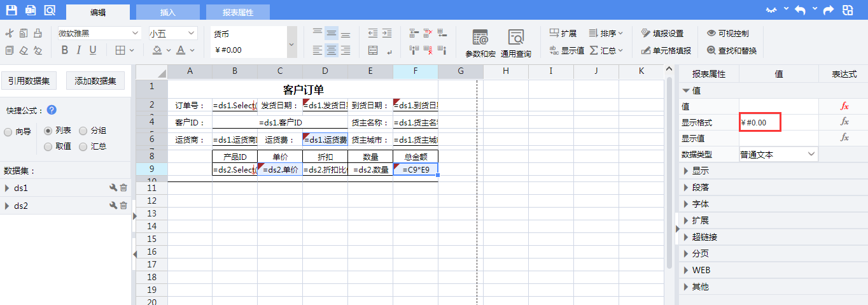Select the 分组 radio button

pyautogui.click(x=83, y=131)
